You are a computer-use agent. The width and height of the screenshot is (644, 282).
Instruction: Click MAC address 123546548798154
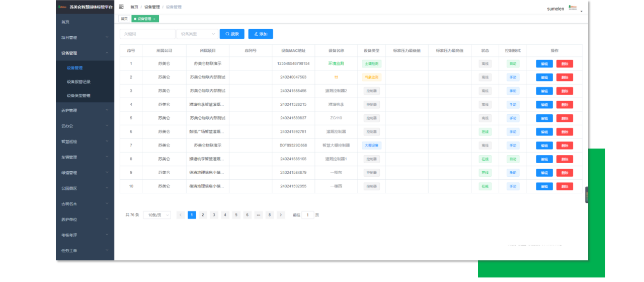(x=293, y=64)
